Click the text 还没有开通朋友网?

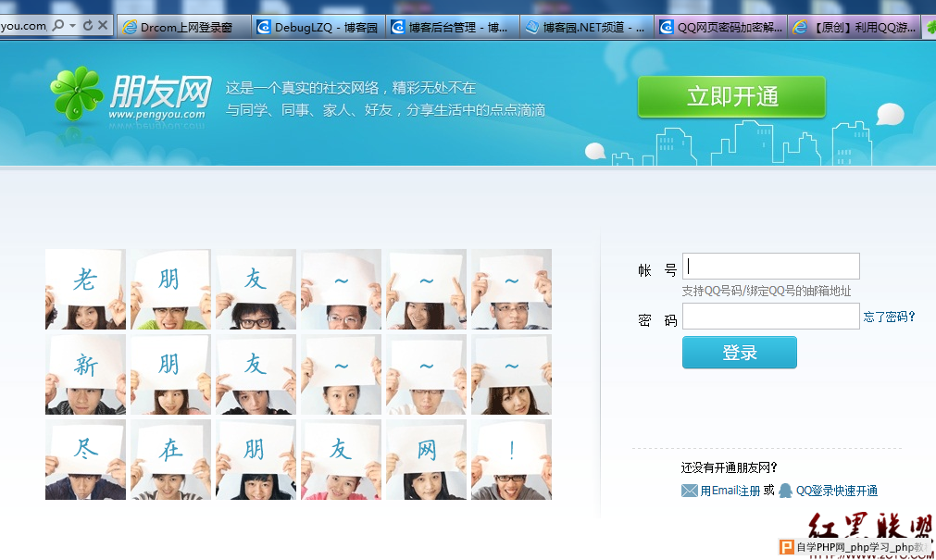tap(729, 467)
